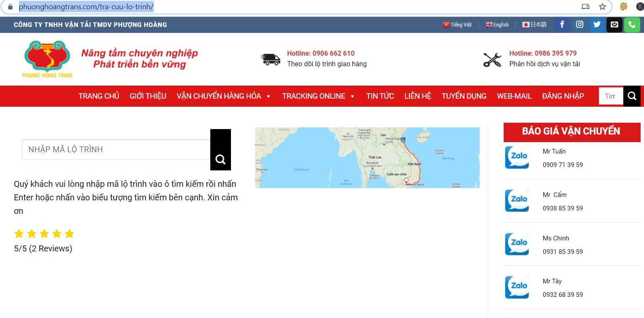The height and width of the screenshot is (318, 644).
Task: Click phone number 0938 85 39 59
Action: (x=563, y=208)
